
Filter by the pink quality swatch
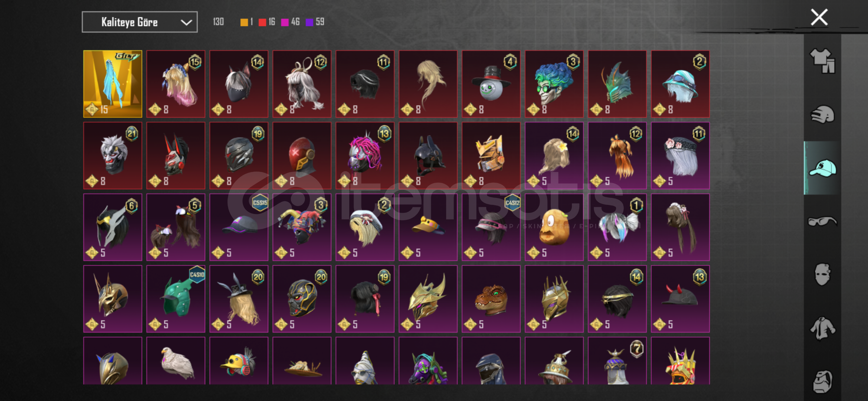[285, 22]
